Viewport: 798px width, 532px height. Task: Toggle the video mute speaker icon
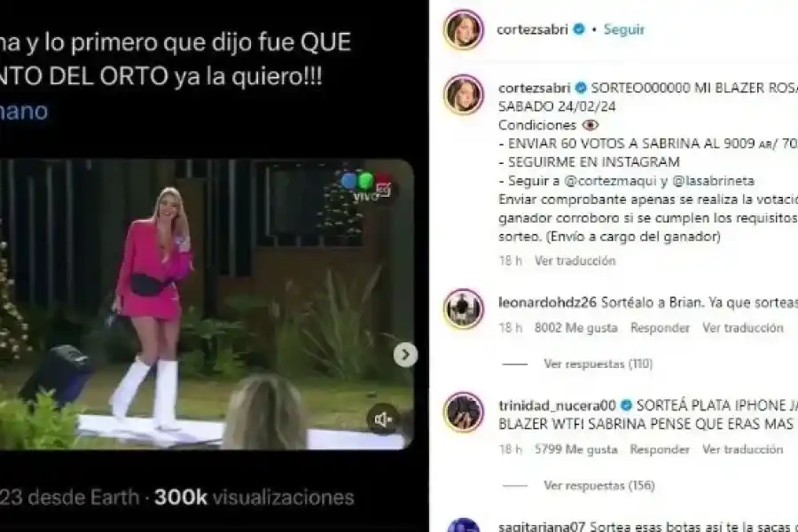(383, 419)
